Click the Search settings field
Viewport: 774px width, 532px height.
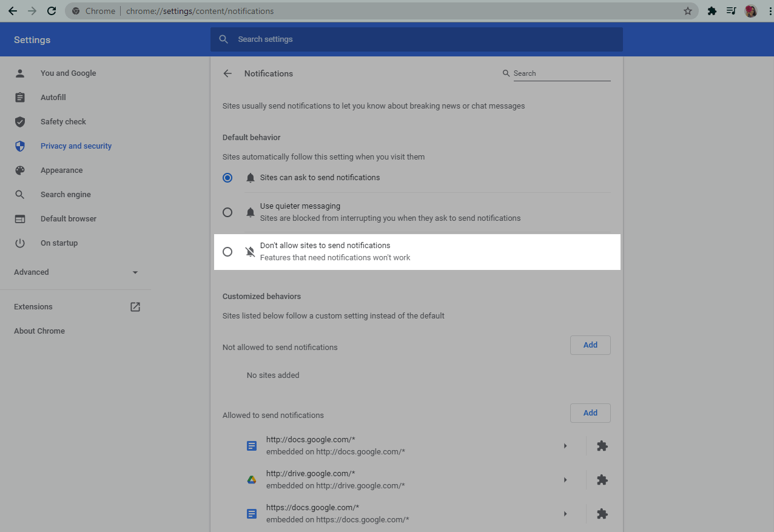(x=416, y=39)
